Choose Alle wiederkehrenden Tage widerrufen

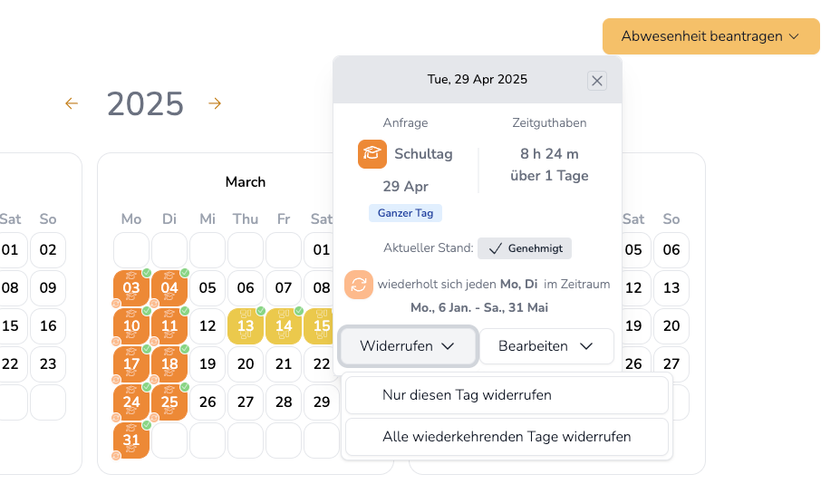[x=506, y=437]
